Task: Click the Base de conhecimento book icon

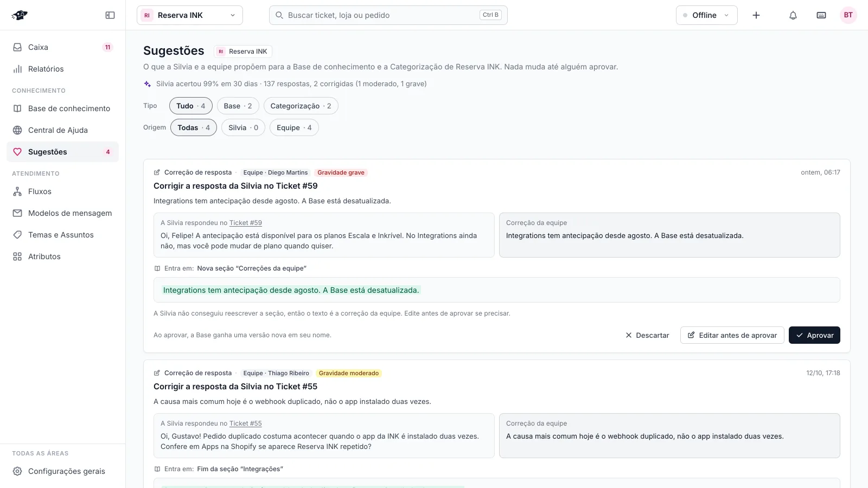Action: 17,108
